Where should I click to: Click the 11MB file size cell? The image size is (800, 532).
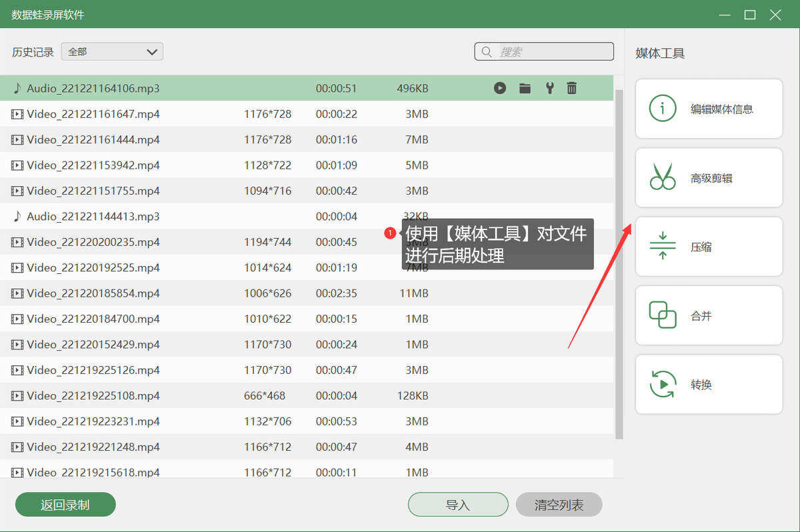click(x=414, y=293)
